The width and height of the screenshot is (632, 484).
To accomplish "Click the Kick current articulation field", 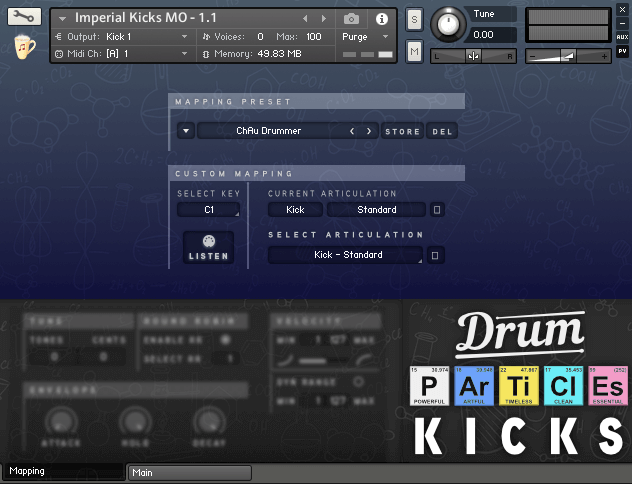I will [295, 210].
